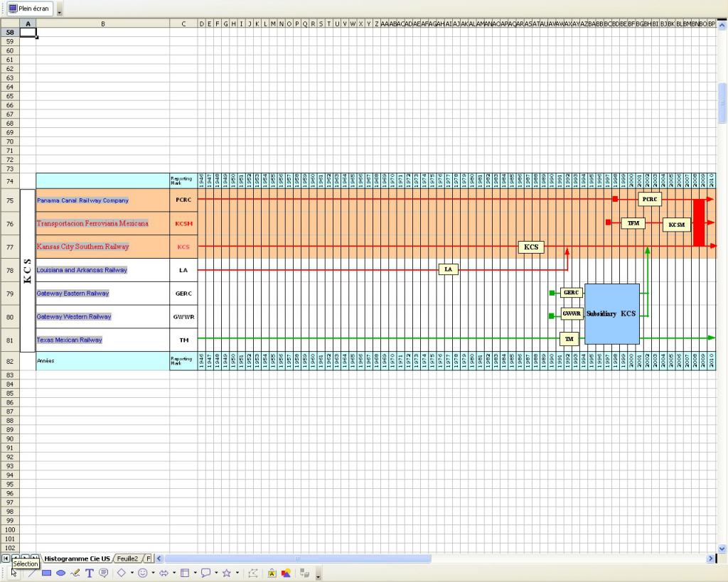Open the Fontwork Gallery

point(272,573)
